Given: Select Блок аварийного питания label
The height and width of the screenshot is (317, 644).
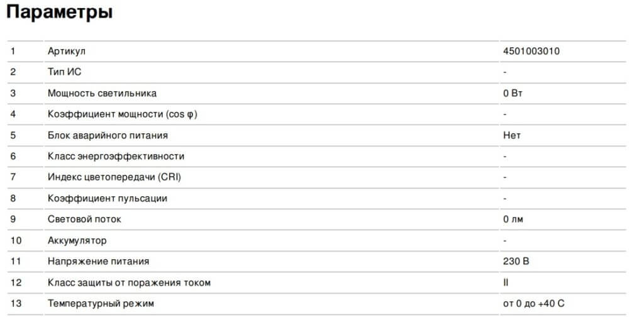Looking at the screenshot, I should 108,135.
